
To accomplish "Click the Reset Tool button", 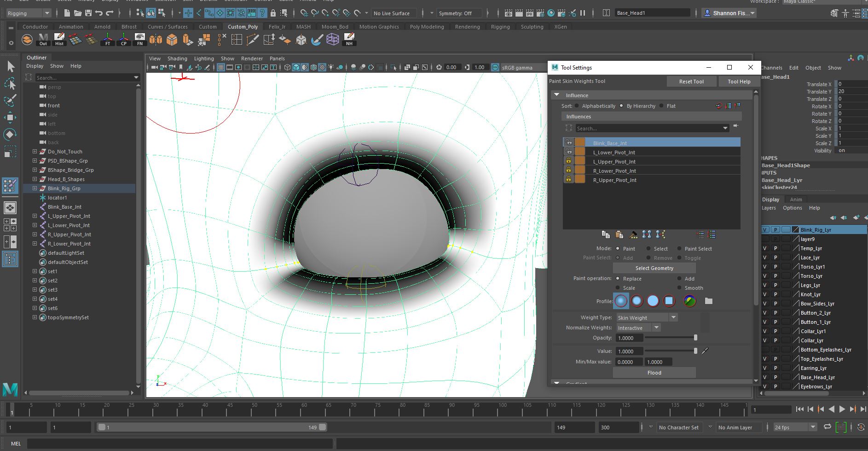I will click(x=691, y=82).
